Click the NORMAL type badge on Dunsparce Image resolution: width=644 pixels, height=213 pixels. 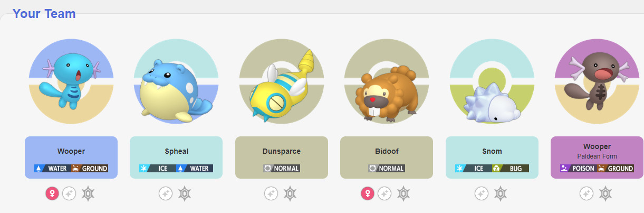pyautogui.click(x=282, y=169)
